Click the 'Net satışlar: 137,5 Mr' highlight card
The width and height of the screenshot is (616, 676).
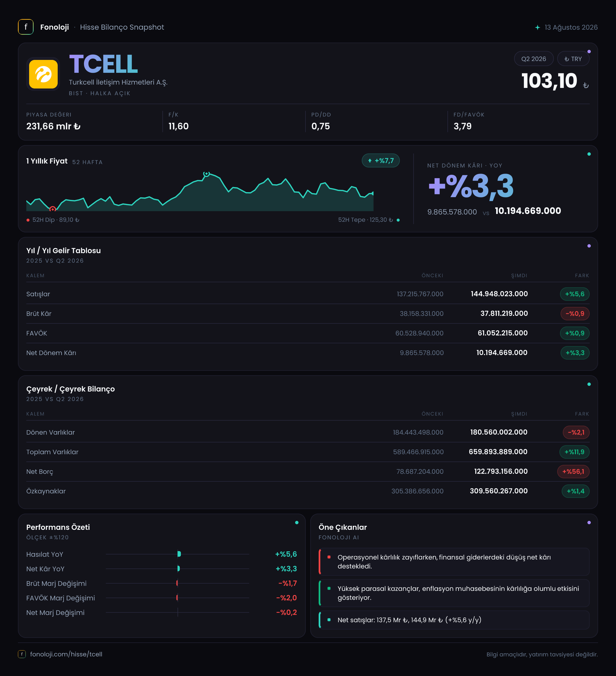[454, 620]
